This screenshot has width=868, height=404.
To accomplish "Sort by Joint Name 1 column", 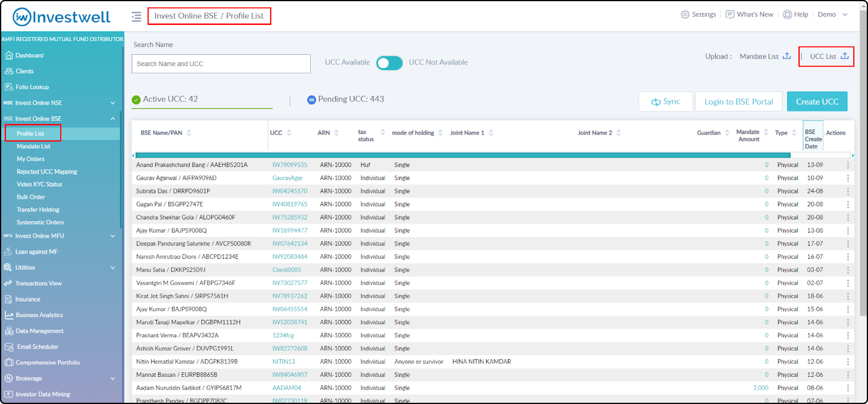I will click(x=491, y=133).
